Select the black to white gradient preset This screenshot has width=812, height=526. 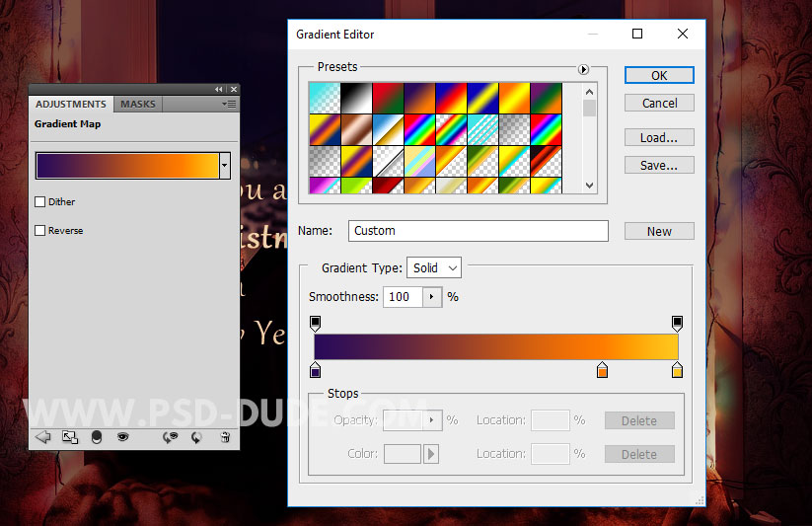click(x=355, y=97)
